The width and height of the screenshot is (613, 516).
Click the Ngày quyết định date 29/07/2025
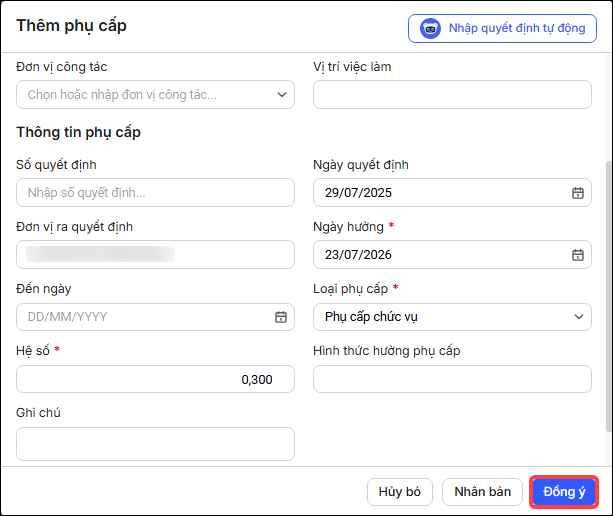(x=358, y=193)
